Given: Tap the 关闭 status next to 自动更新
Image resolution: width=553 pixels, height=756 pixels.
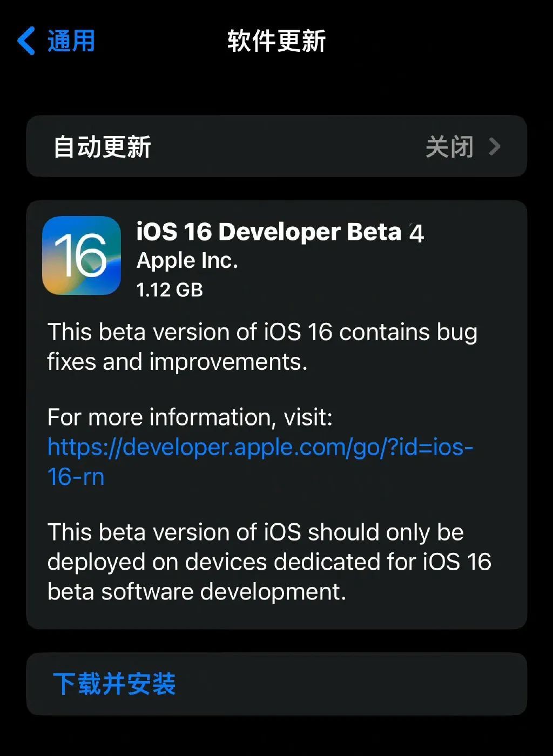Looking at the screenshot, I should tap(449, 147).
